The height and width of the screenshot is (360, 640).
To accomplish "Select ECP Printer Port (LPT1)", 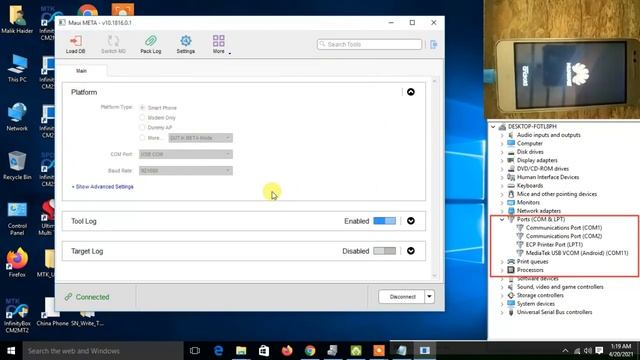I will click(x=554, y=244).
